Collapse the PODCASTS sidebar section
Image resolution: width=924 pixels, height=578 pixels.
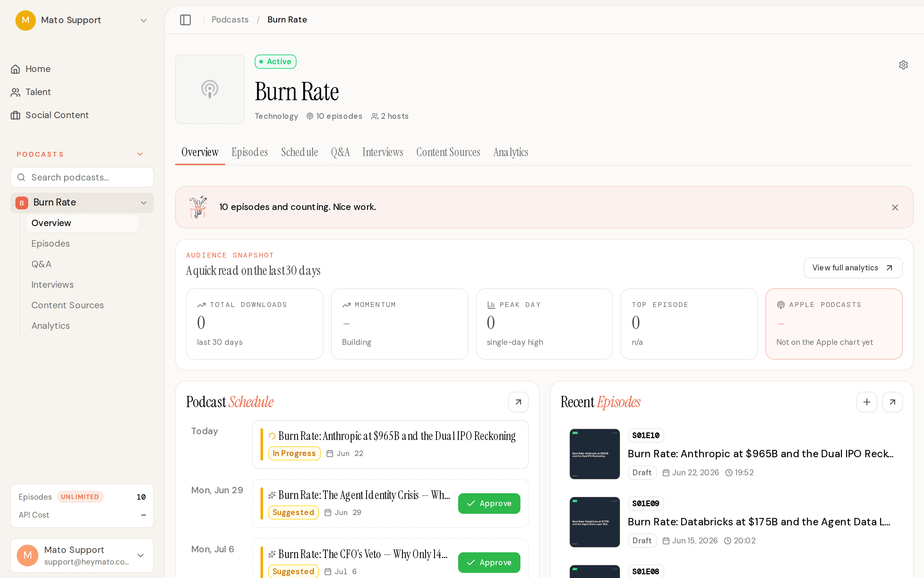click(x=140, y=154)
